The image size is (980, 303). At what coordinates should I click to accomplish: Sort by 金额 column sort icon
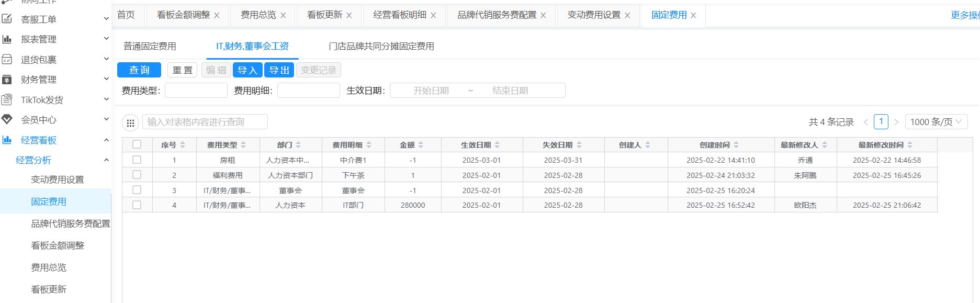421,145
